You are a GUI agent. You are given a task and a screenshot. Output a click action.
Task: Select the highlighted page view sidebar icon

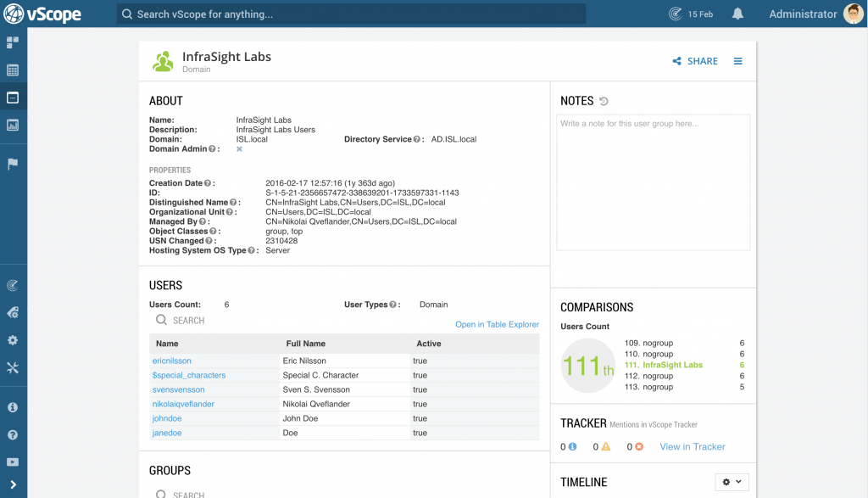[x=13, y=98]
